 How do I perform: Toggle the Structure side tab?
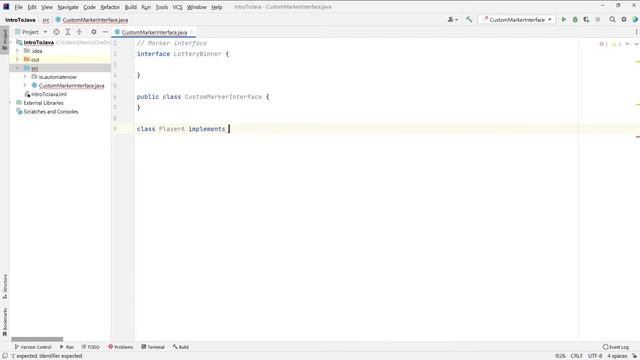pos(4,286)
